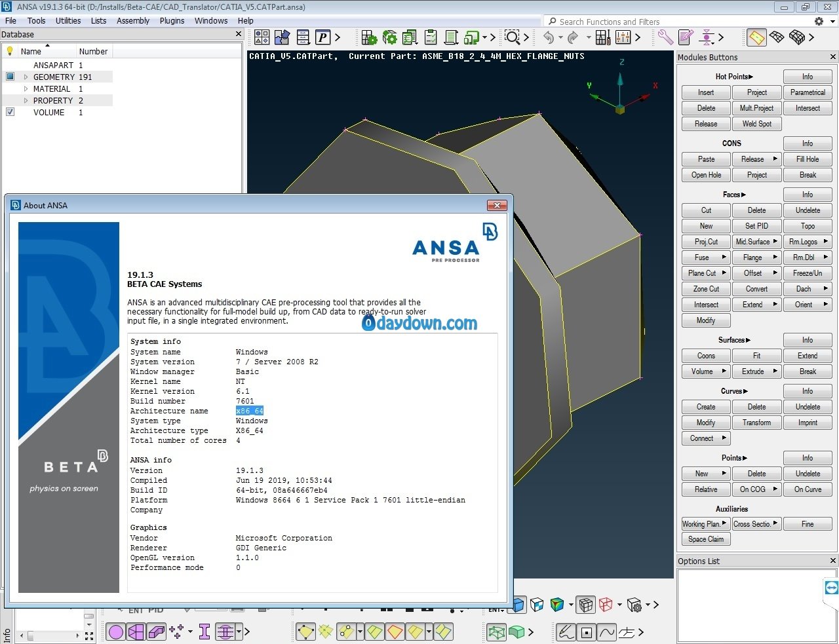
Task: Open the Assembly menu
Action: coord(133,21)
